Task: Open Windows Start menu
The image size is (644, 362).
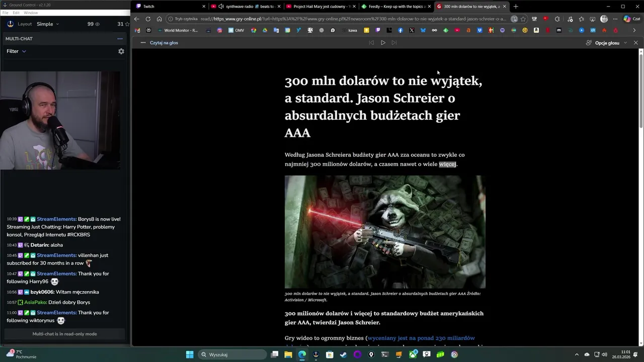Action: (x=190, y=354)
